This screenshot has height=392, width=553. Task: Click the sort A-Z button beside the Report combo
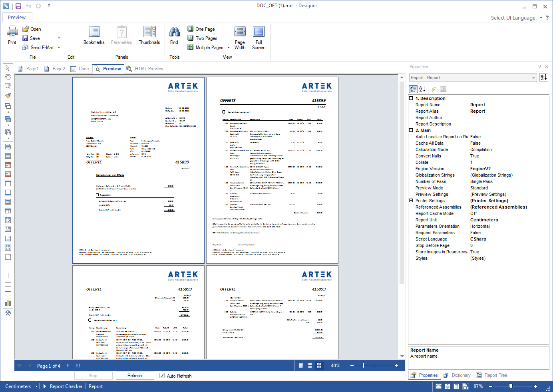coord(543,78)
